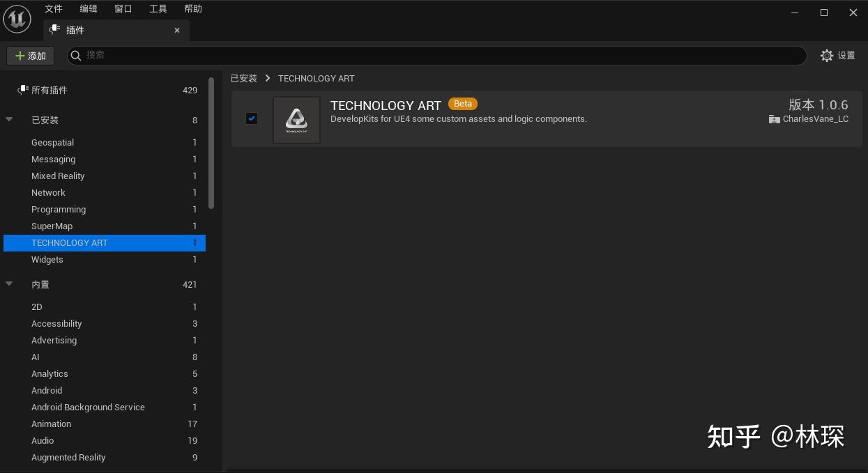Screen dimensions: 868x473
Task: Click the plugin icon on the 插件 tab
Action: (54, 30)
